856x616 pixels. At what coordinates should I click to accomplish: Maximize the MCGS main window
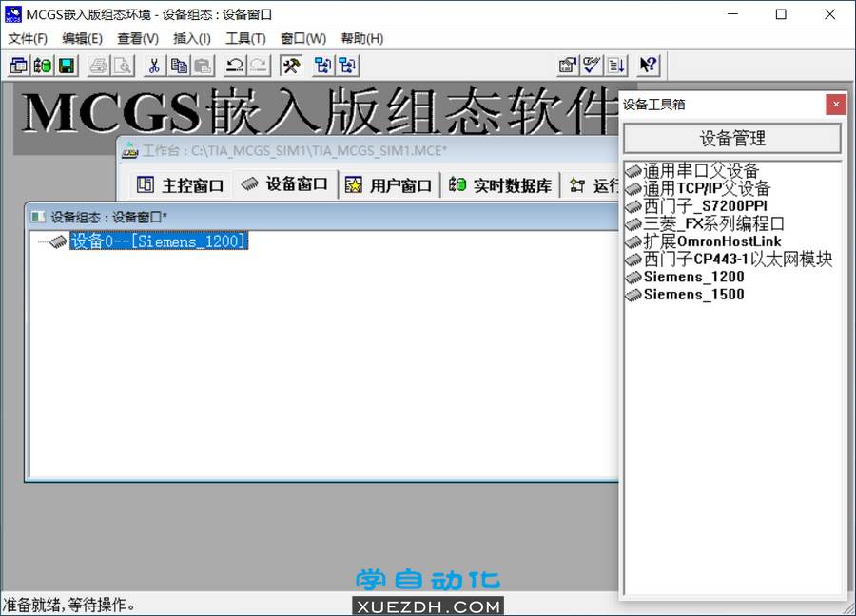point(781,14)
